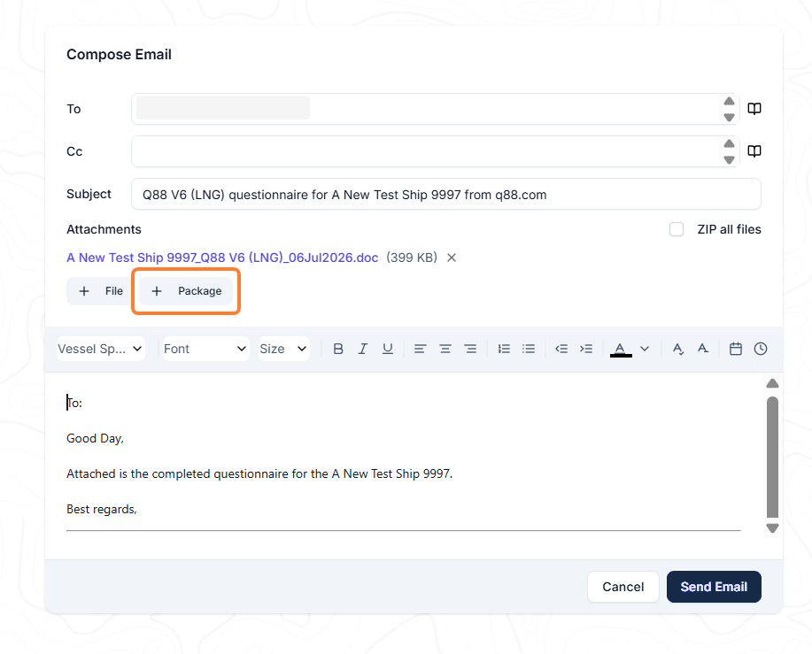
Task: Apply italic formatting
Action: (363, 349)
